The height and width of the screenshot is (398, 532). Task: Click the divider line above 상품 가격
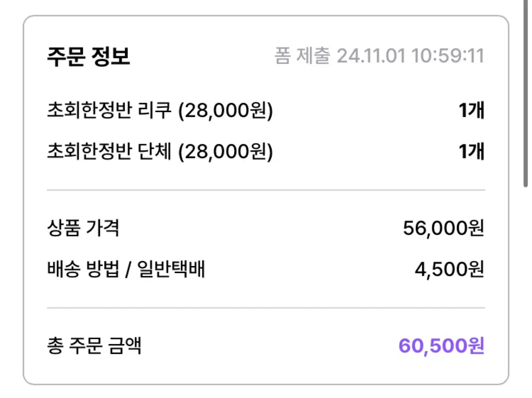click(266, 190)
